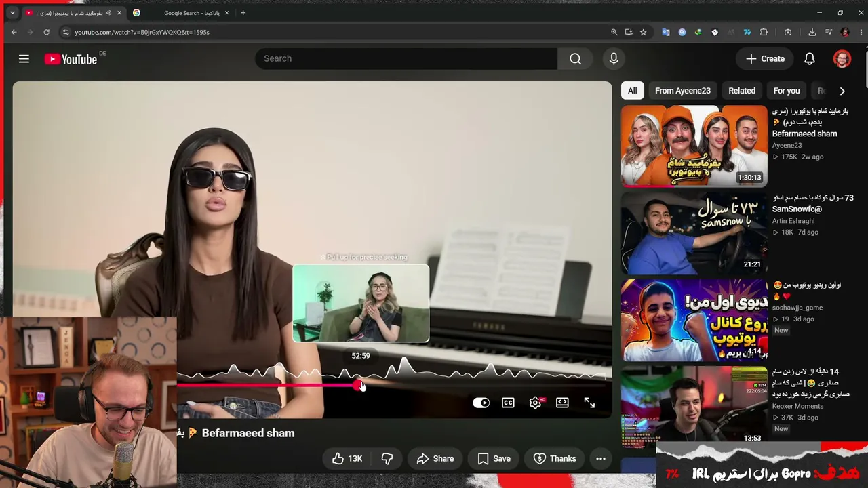The height and width of the screenshot is (488, 868).
Task: Install app icon in address bar
Action: click(629, 32)
